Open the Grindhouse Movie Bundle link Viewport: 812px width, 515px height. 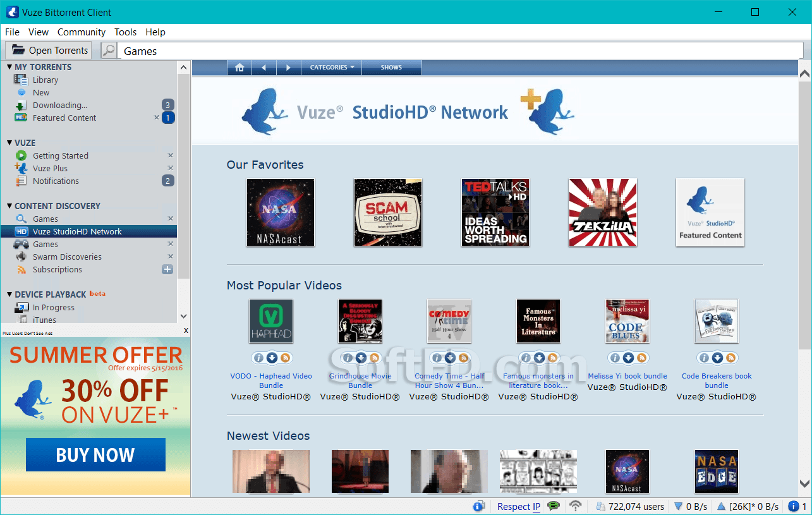[x=360, y=380]
